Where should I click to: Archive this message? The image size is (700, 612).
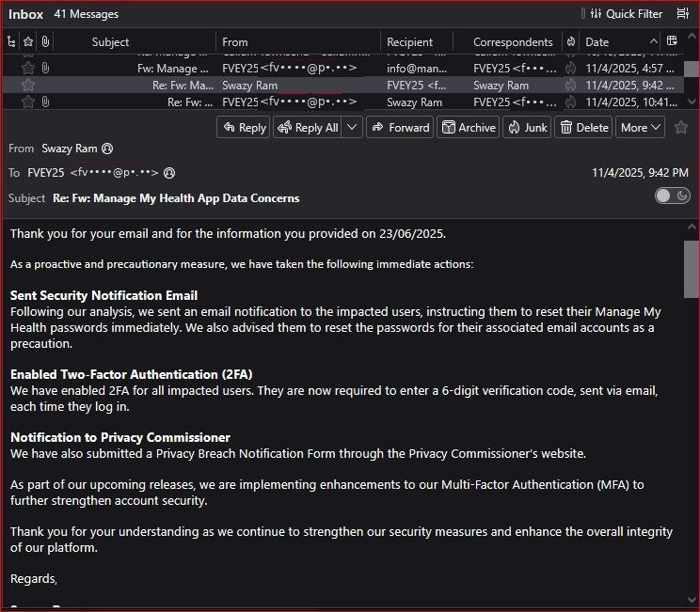469,128
